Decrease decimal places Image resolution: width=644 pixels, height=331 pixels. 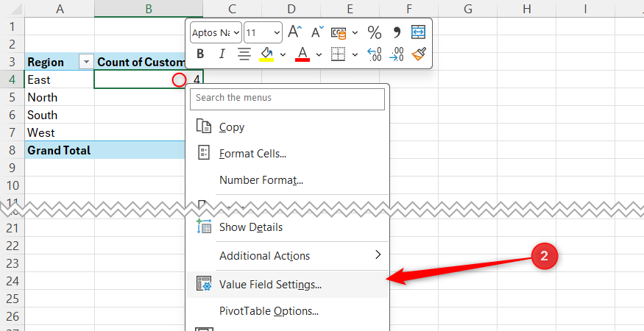(x=397, y=54)
